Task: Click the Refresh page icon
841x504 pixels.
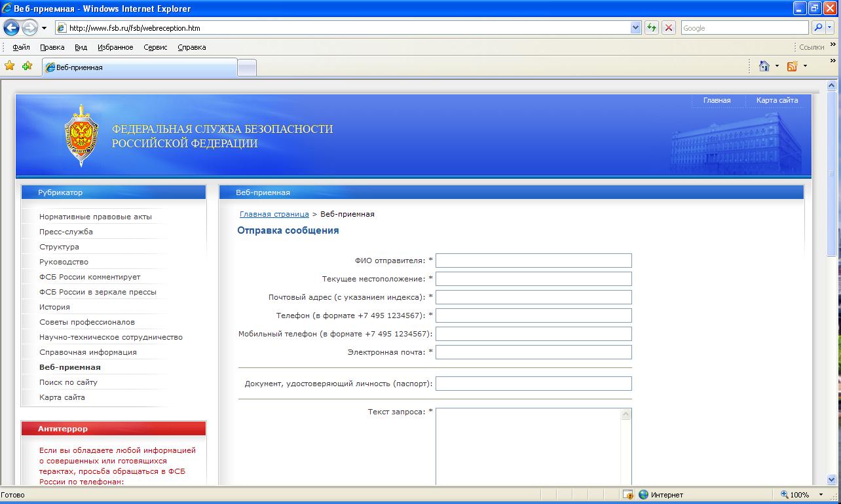Action: click(x=652, y=28)
